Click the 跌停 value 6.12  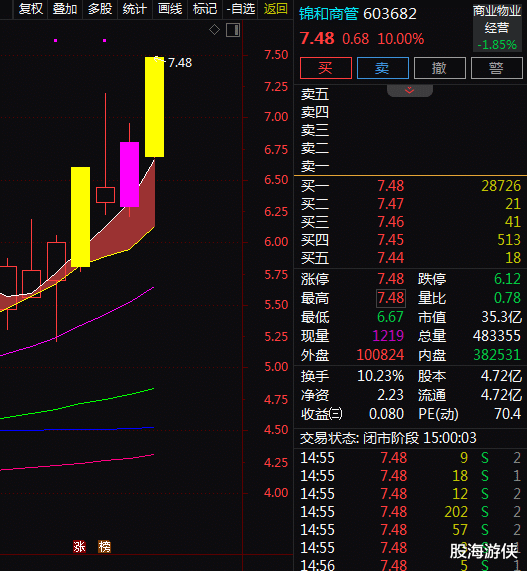[507, 279]
